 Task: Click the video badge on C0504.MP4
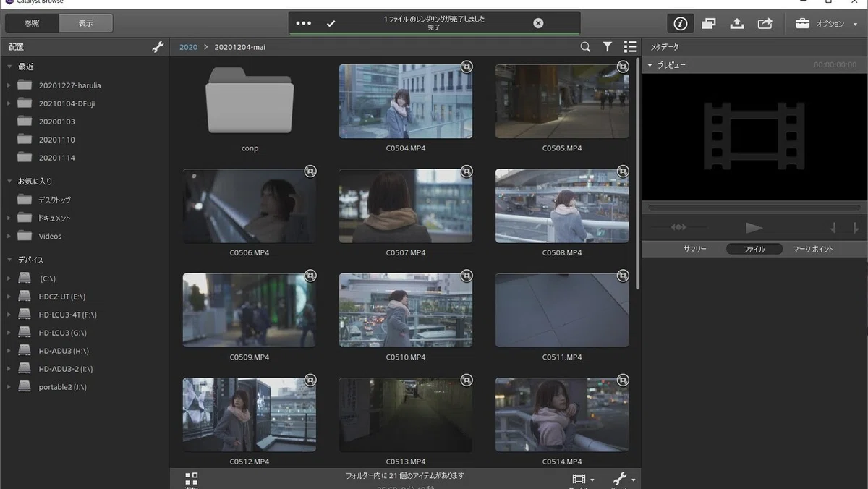tap(467, 67)
